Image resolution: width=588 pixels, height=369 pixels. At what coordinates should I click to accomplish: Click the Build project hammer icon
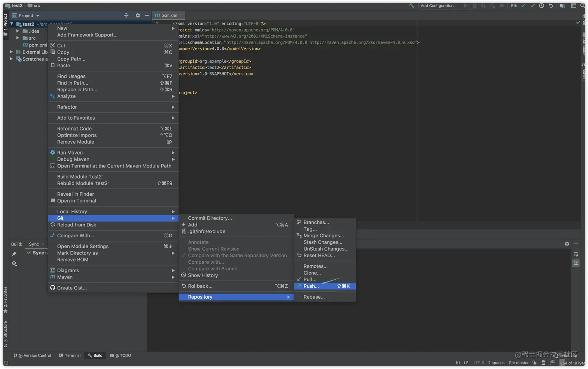pyautogui.click(x=411, y=6)
